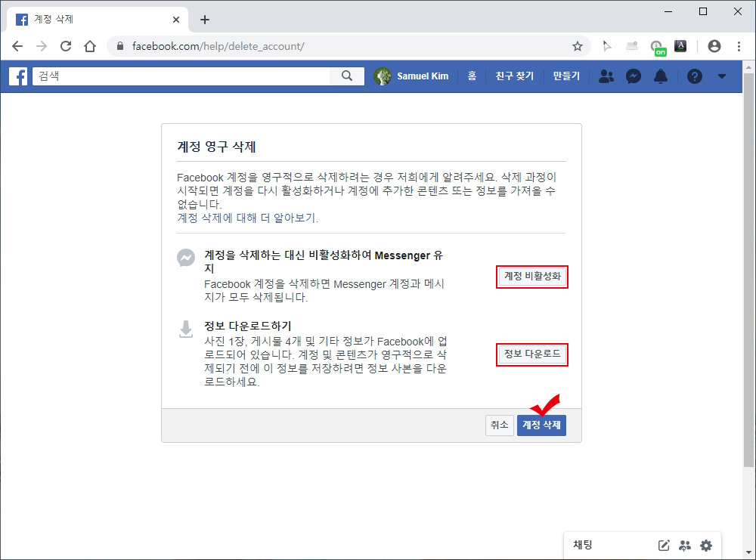Viewport: 756px width, 560px height.
Task: Click the search magnifier button
Action: click(347, 76)
